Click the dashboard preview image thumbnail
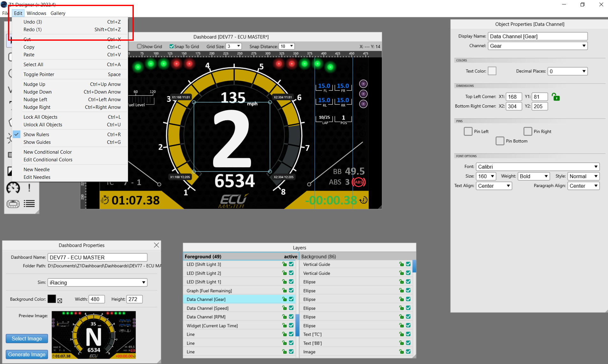The width and height of the screenshot is (608, 364). coord(94,335)
